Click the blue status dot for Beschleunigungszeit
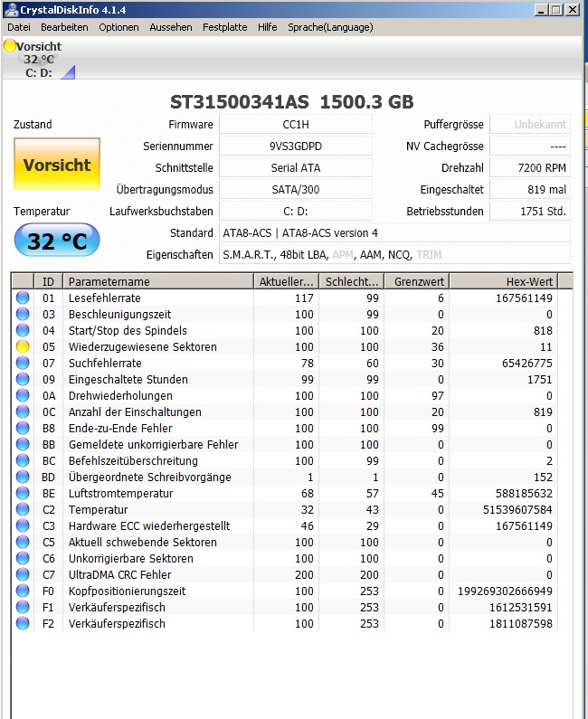The height and width of the screenshot is (719, 588). (23, 314)
